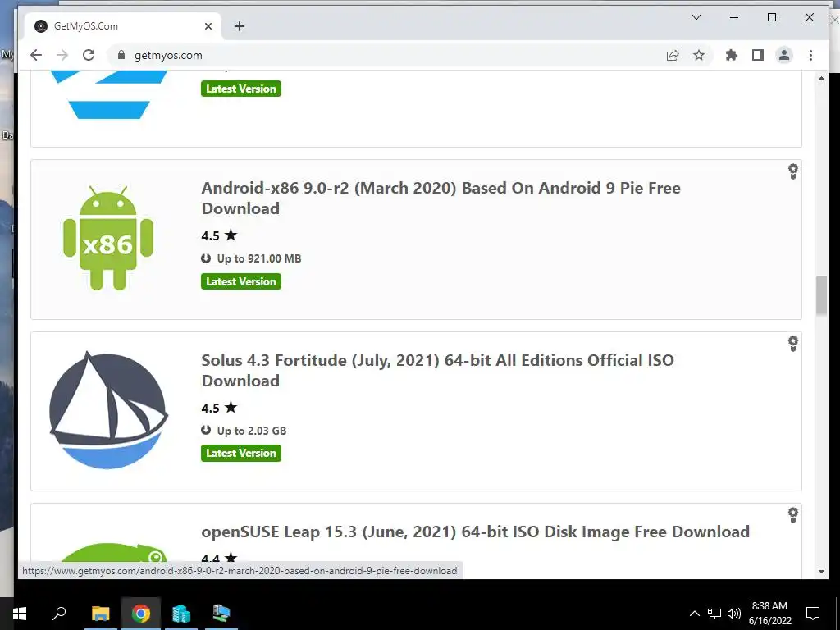Open the Solus 4.3 Fortitude title link
Viewport: 840px width, 630px height.
[x=438, y=370]
